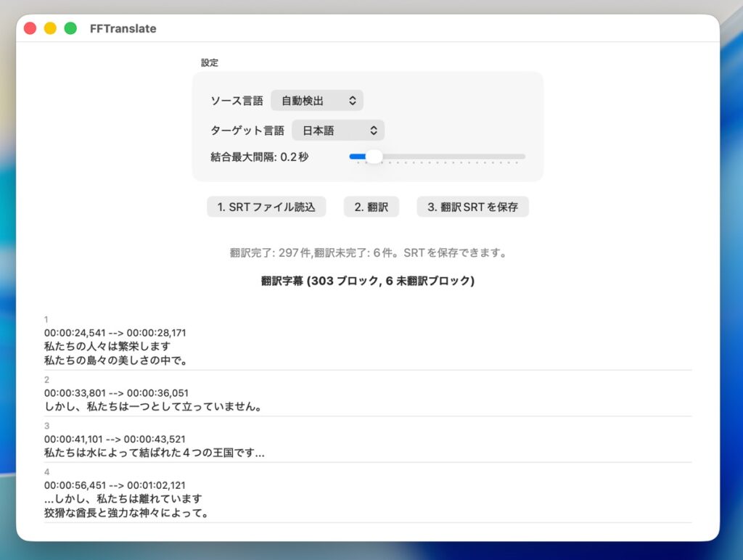
Task: Click the 1. SRTファイル読込 button
Action: [x=266, y=207]
